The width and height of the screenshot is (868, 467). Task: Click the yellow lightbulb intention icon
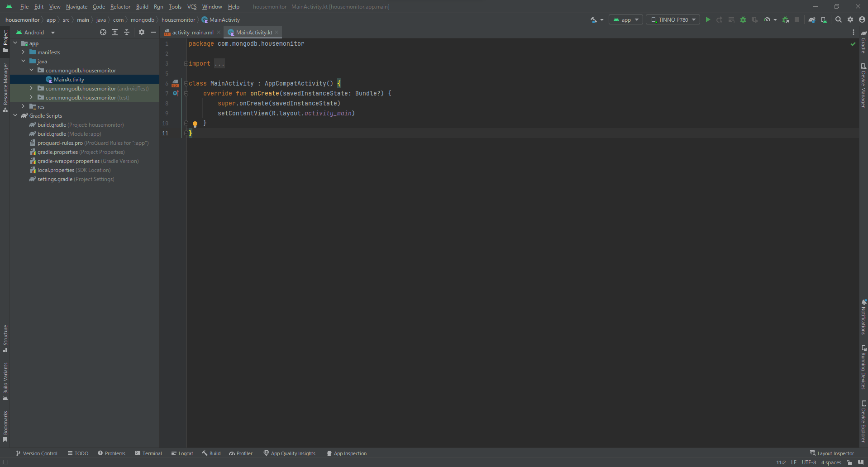coord(195,124)
